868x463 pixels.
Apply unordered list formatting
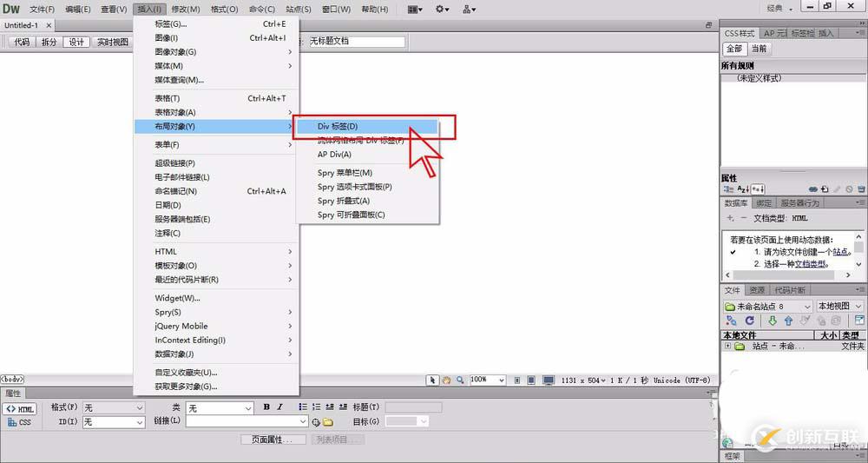(x=303, y=407)
